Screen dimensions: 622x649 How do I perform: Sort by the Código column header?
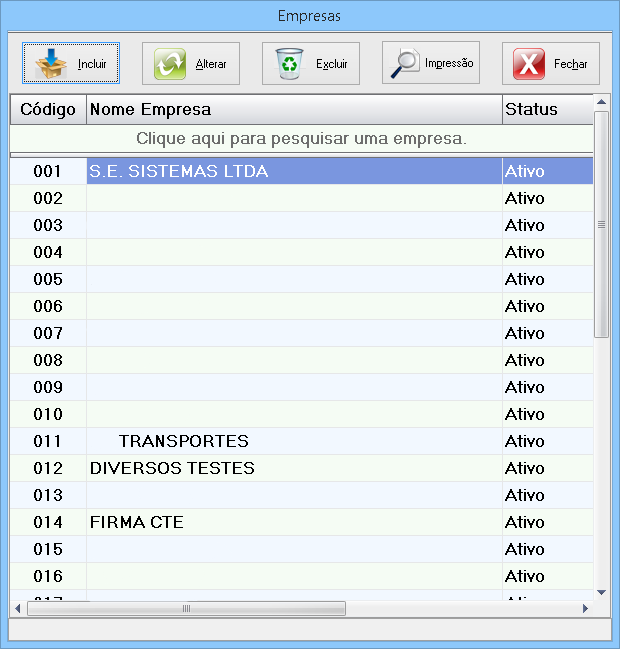48,109
